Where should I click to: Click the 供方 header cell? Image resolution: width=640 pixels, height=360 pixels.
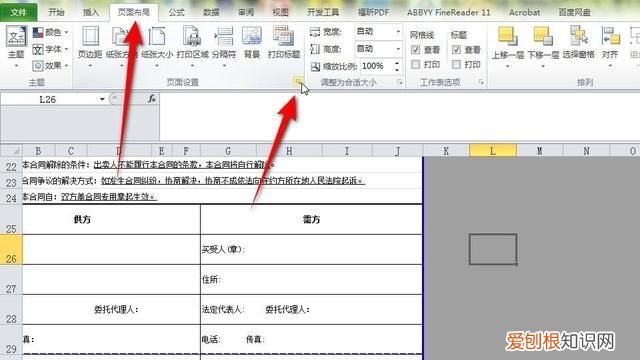111,219
